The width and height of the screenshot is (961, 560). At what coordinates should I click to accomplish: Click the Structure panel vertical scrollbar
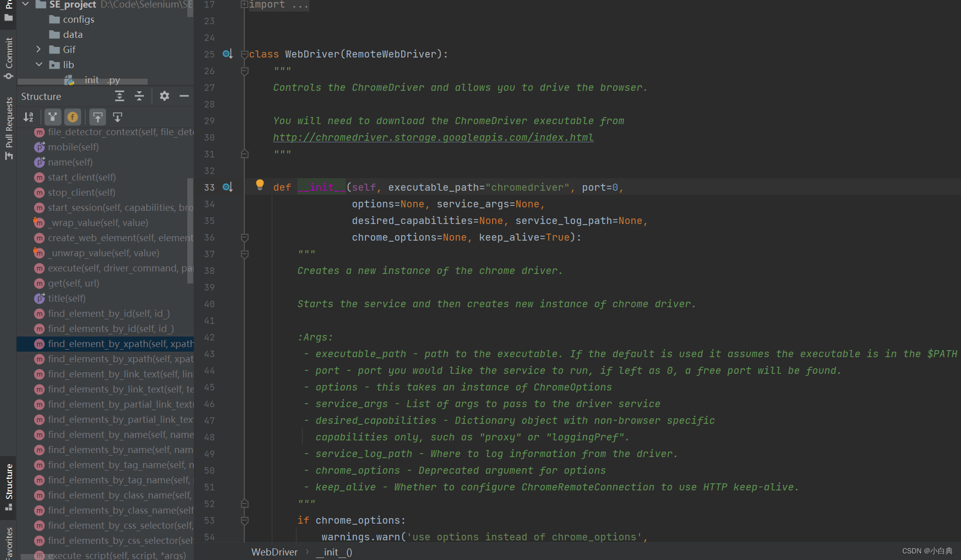pos(190,231)
